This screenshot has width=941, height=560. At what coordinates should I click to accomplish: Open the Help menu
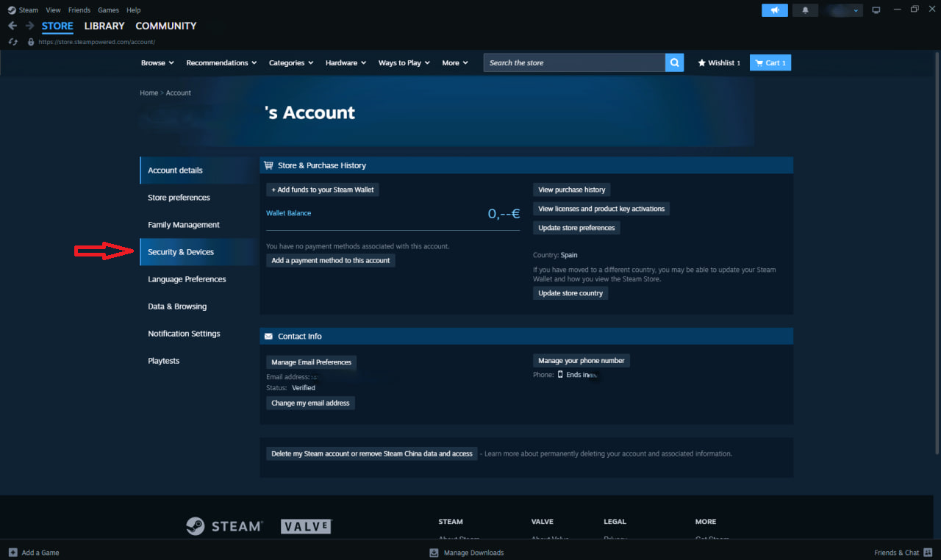tap(133, 10)
